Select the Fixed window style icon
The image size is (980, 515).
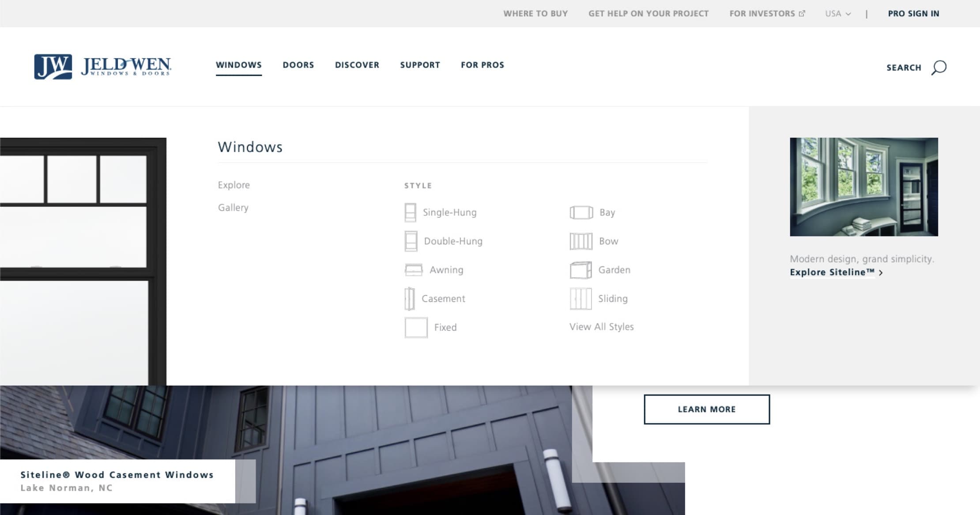[415, 327]
